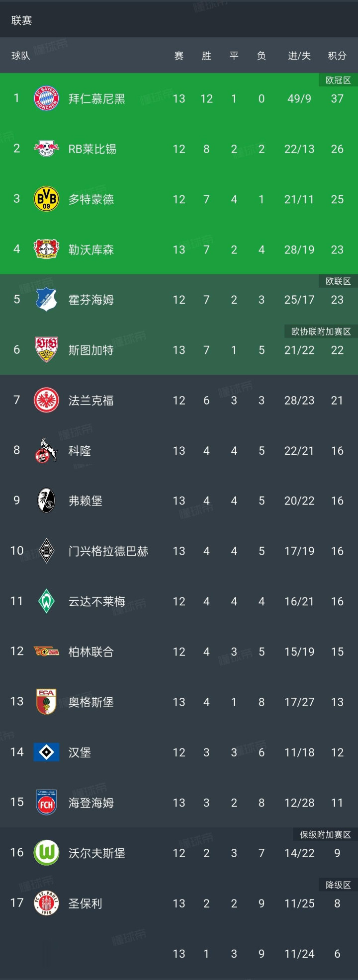
Task: Open team name 奥格斯堡
Action: pos(91,702)
